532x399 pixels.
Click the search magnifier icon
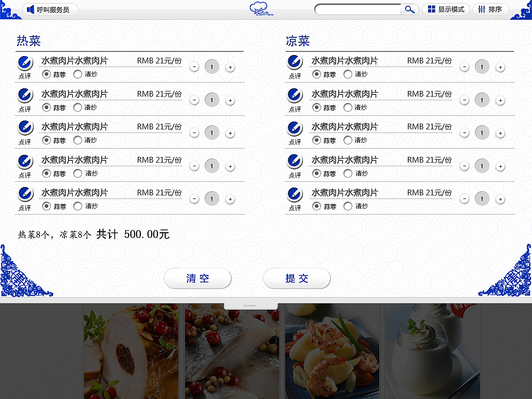[x=410, y=9]
